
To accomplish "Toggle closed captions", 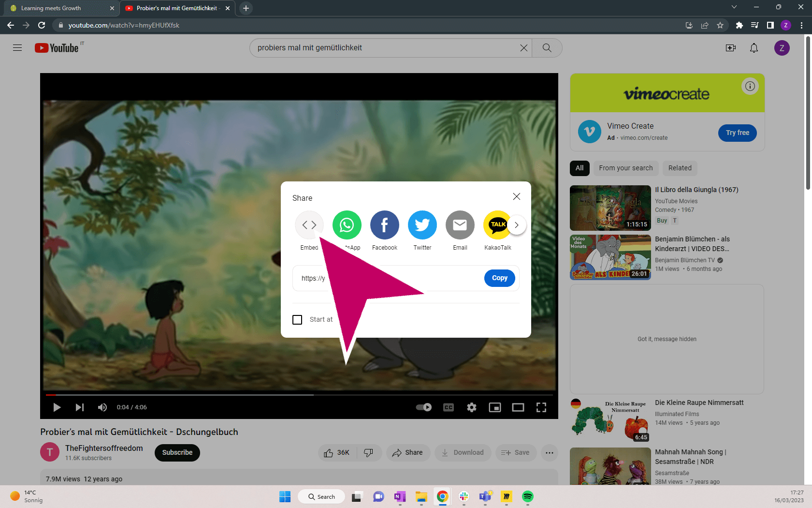I will [449, 407].
